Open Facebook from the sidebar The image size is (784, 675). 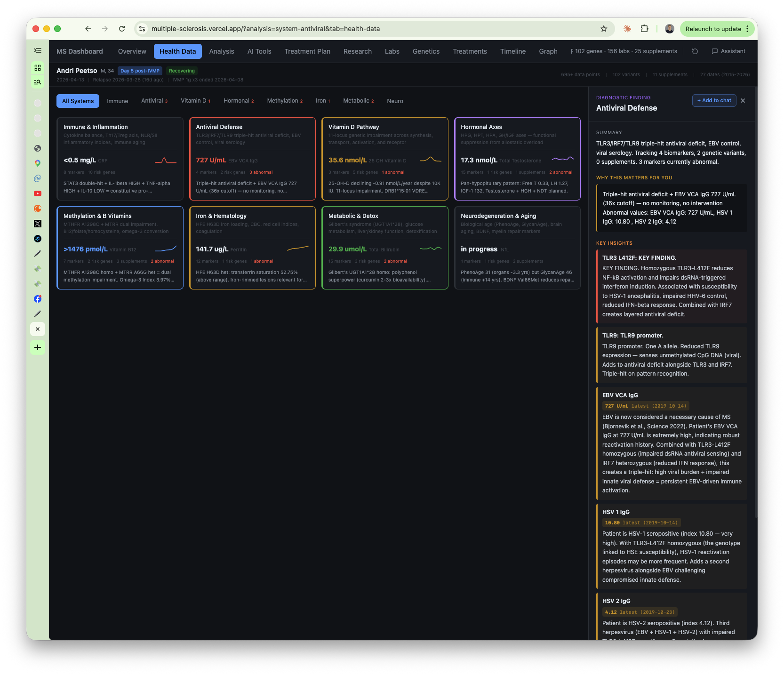(x=38, y=299)
